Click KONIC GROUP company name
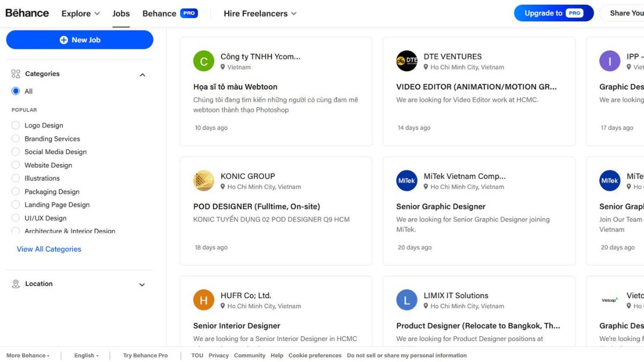 point(247,176)
